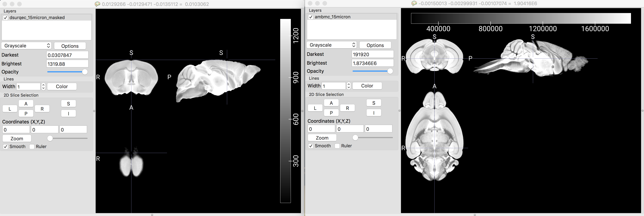Click the Opacity slider in left window
The height and width of the screenshot is (216, 644).
click(x=85, y=72)
